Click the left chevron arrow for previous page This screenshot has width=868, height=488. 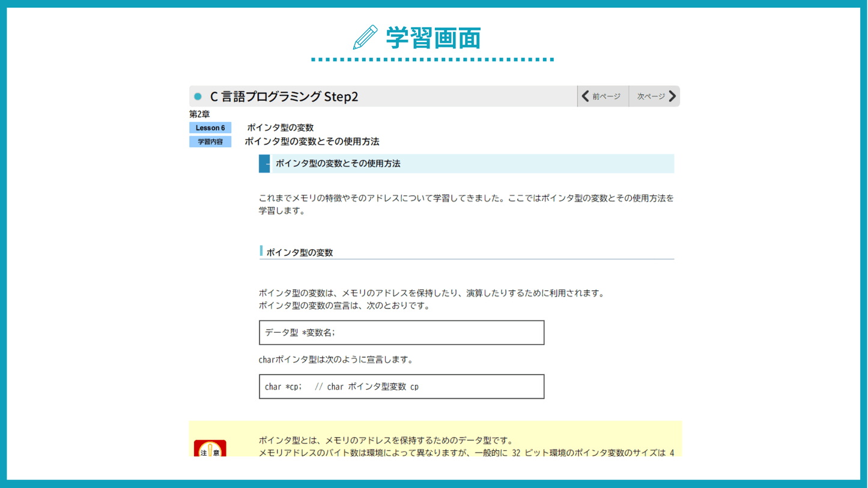(x=585, y=96)
